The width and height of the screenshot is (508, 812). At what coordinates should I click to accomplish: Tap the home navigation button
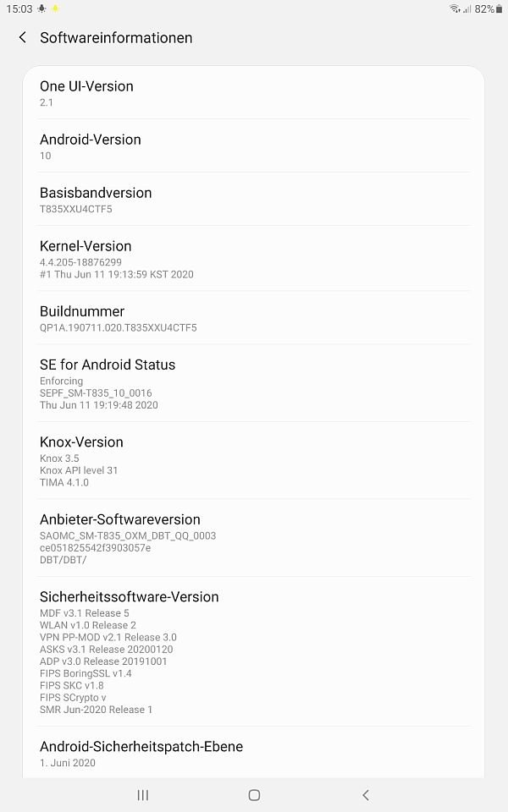point(254,795)
